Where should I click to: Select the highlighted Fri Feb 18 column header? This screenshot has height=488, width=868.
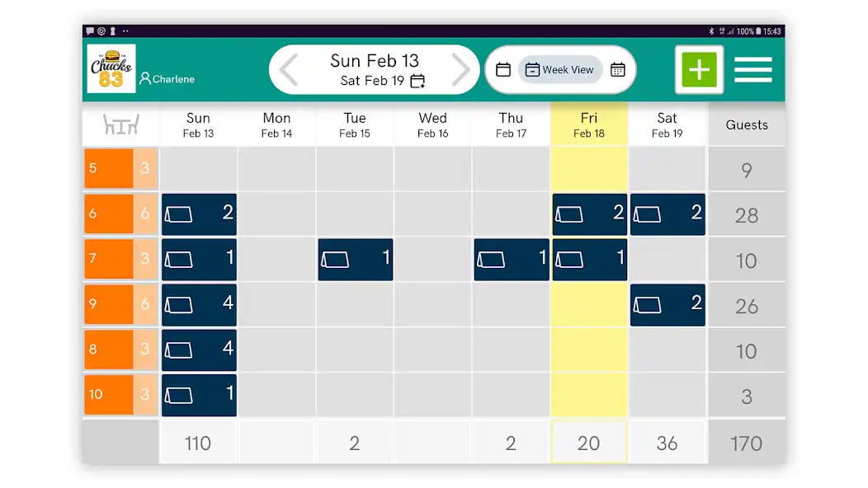click(x=588, y=124)
